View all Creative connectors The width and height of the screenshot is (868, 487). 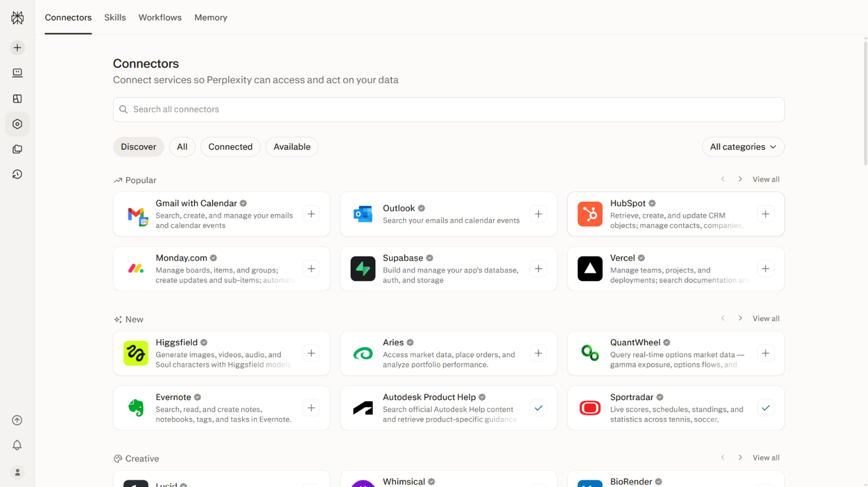point(766,458)
